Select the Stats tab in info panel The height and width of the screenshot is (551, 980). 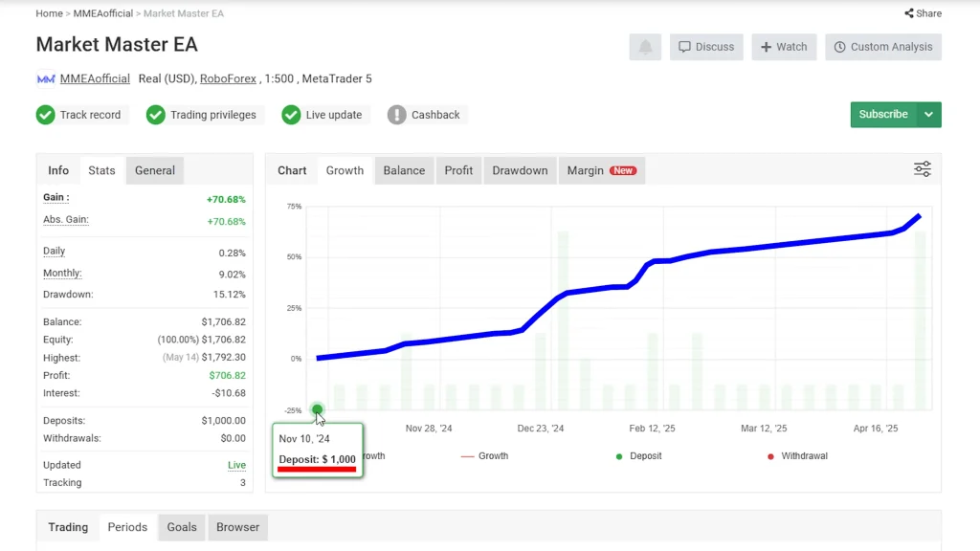click(x=101, y=170)
